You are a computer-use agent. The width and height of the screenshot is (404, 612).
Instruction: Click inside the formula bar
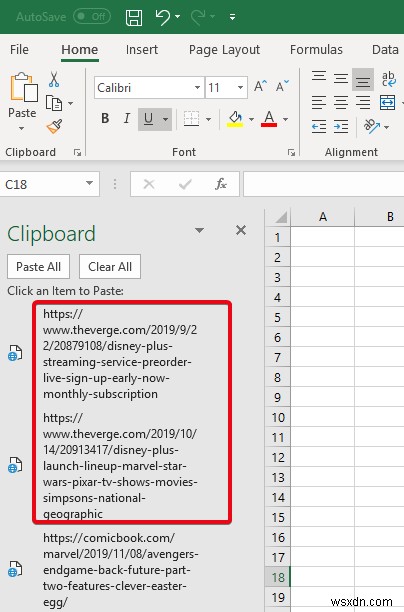click(x=324, y=184)
